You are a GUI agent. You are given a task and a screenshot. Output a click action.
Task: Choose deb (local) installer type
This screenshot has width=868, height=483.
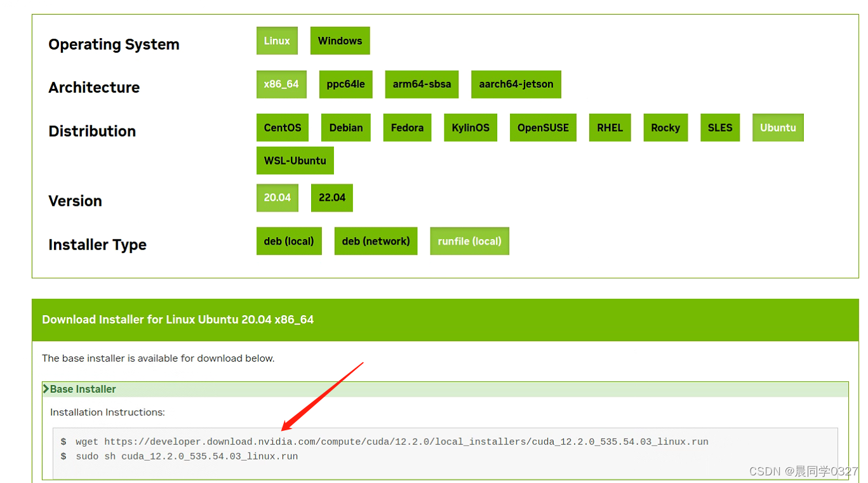click(x=289, y=241)
